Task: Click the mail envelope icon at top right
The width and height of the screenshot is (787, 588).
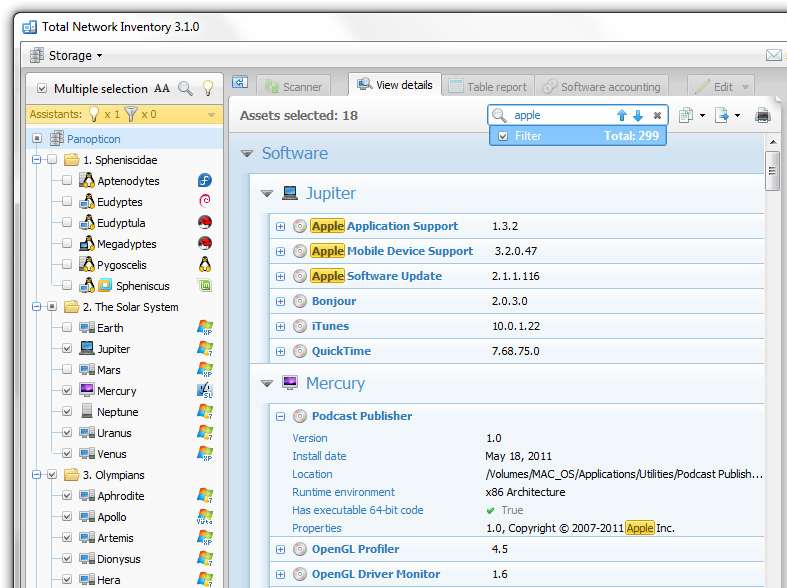Action: pyautogui.click(x=773, y=55)
